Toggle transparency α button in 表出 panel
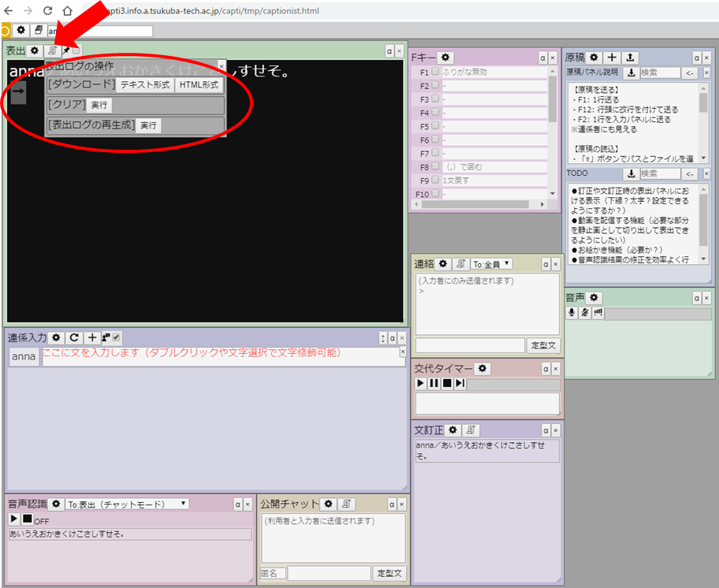The width and height of the screenshot is (719, 588). [x=389, y=51]
